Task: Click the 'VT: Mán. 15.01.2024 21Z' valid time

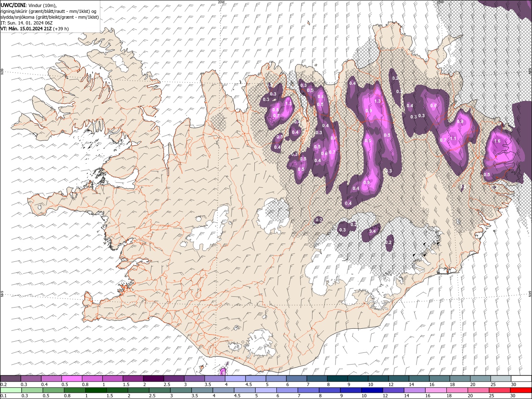Action: click(x=26, y=29)
